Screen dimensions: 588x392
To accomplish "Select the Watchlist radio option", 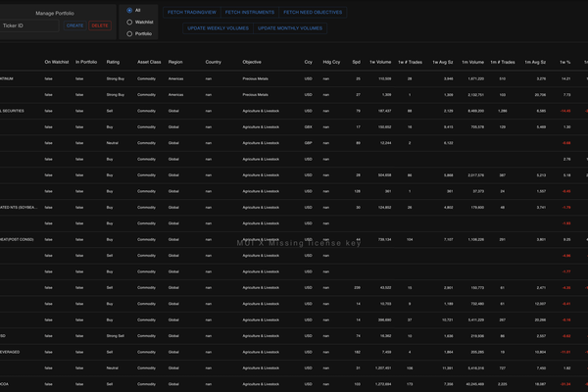I will coord(129,22).
